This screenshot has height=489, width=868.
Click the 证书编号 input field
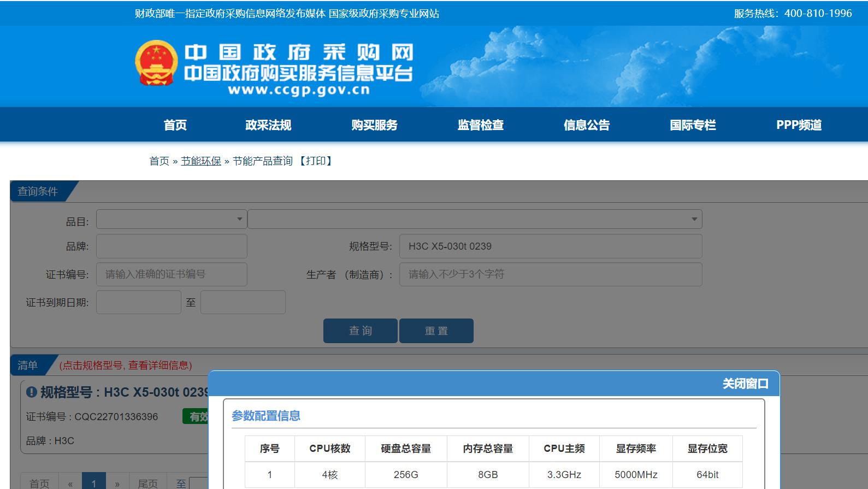(172, 274)
